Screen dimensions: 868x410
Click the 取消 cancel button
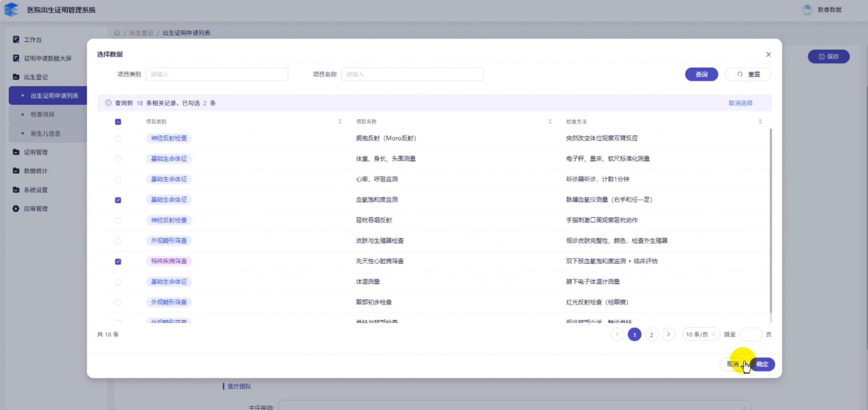tap(733, 364)
